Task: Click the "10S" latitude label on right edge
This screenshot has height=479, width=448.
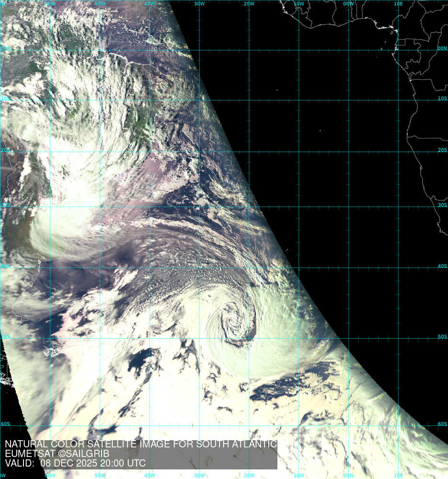Action: (442, 99)
